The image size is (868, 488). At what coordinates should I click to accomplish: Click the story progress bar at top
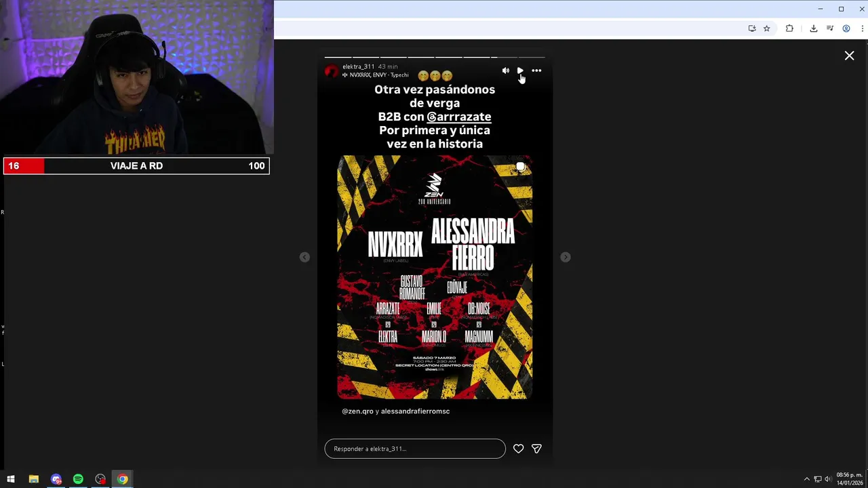[x=435, y=57]
